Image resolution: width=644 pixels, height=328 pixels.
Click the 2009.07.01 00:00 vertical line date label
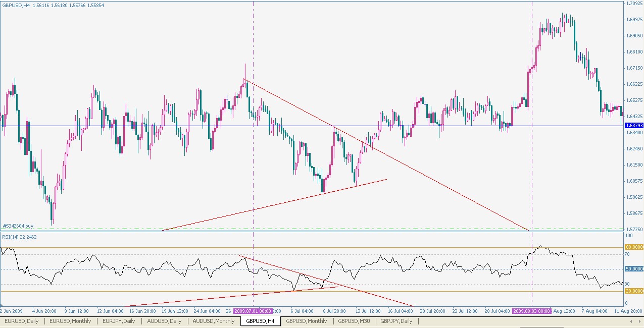(253, 311)
